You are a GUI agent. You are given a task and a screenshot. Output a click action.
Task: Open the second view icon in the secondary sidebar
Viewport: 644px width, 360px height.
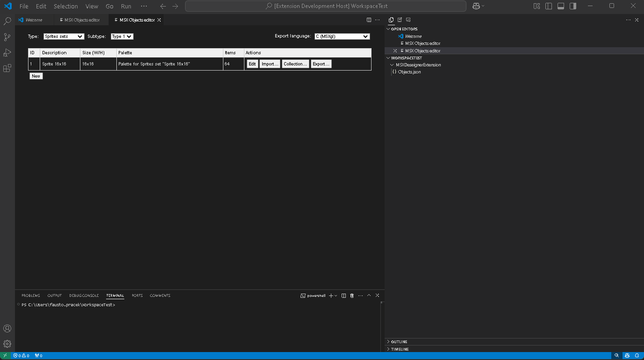[x=400, y=20]
